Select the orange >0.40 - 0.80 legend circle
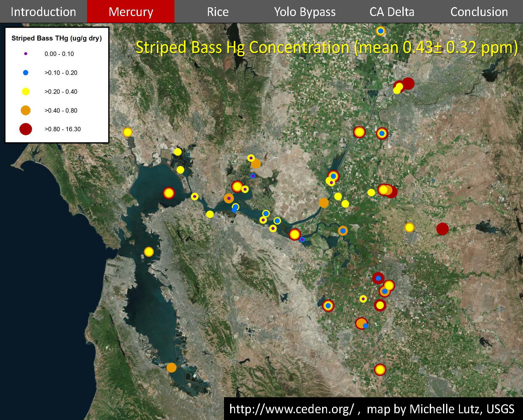 pyautogui.click(x=26, y=110)
